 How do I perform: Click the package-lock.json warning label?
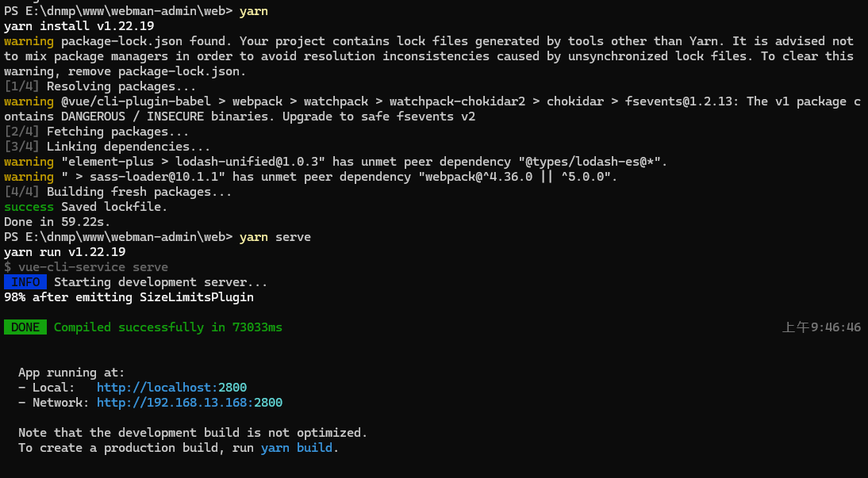pos(29,41)
